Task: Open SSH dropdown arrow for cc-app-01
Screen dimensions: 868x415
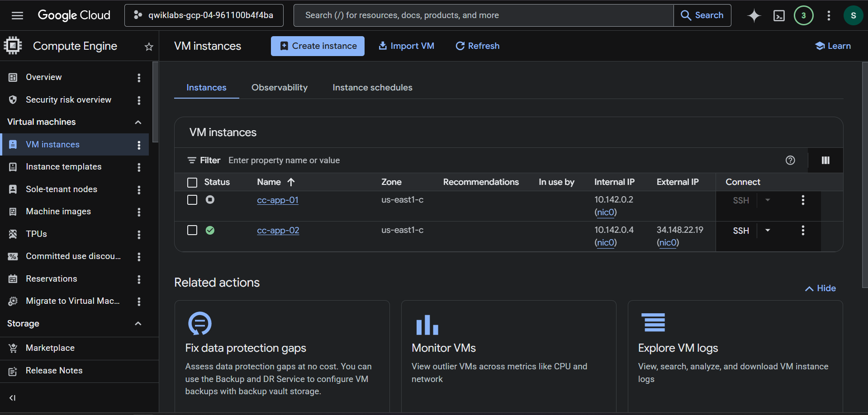Action: [768, 200]
